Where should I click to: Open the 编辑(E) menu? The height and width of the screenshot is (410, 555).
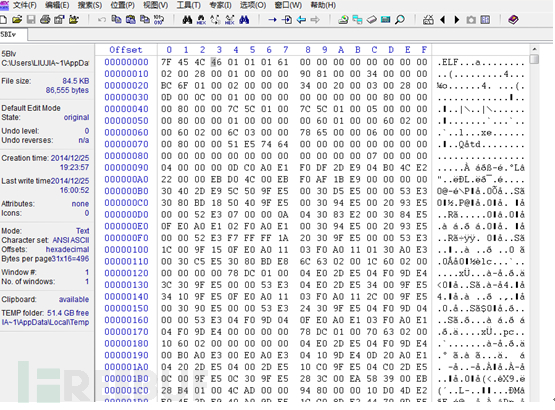[x=57, y=5]
